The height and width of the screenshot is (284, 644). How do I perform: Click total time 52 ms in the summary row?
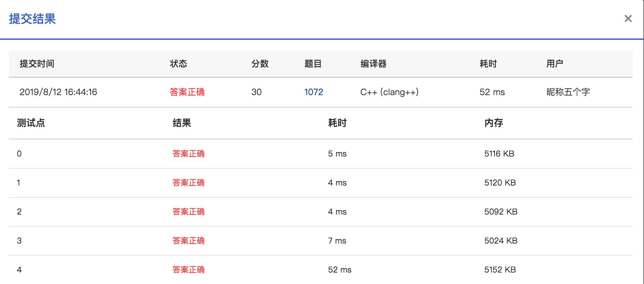pyautogui.click(x=492, y=92)
